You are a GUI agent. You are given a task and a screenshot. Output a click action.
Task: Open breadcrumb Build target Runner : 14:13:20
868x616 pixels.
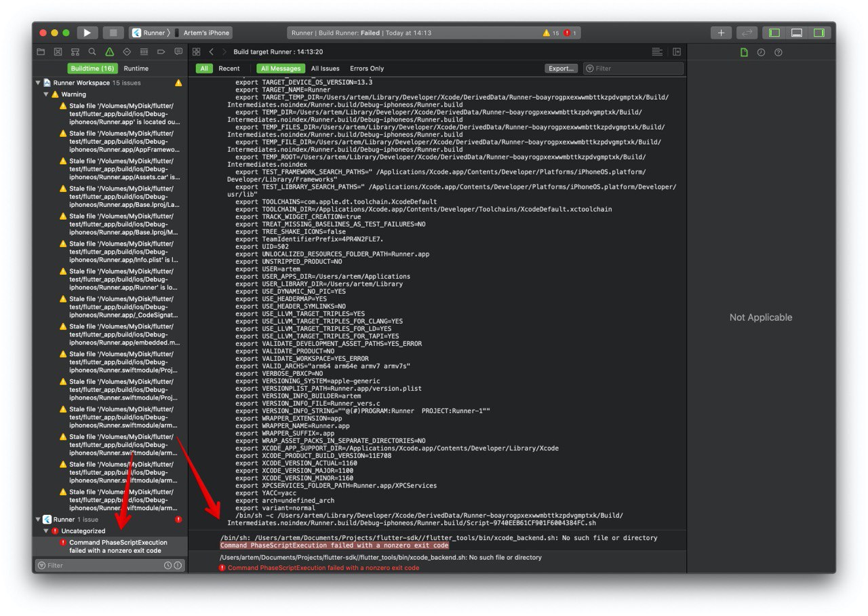(278, 52)
